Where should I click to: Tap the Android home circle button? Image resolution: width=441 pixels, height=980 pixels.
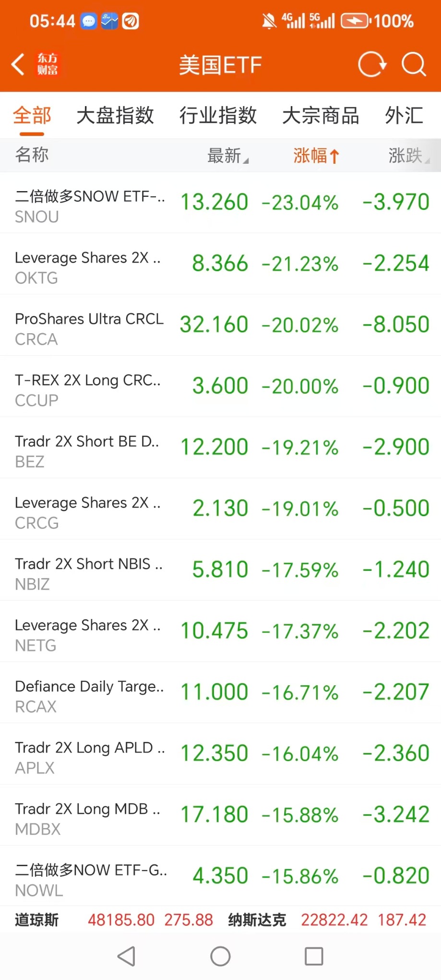coord(220,956)
